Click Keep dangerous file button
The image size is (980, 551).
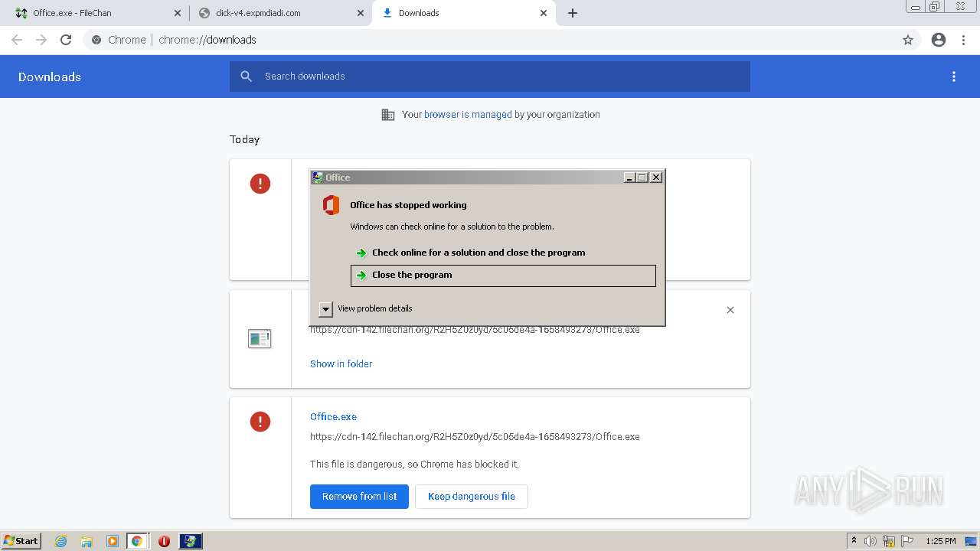[x=472, y=497]
